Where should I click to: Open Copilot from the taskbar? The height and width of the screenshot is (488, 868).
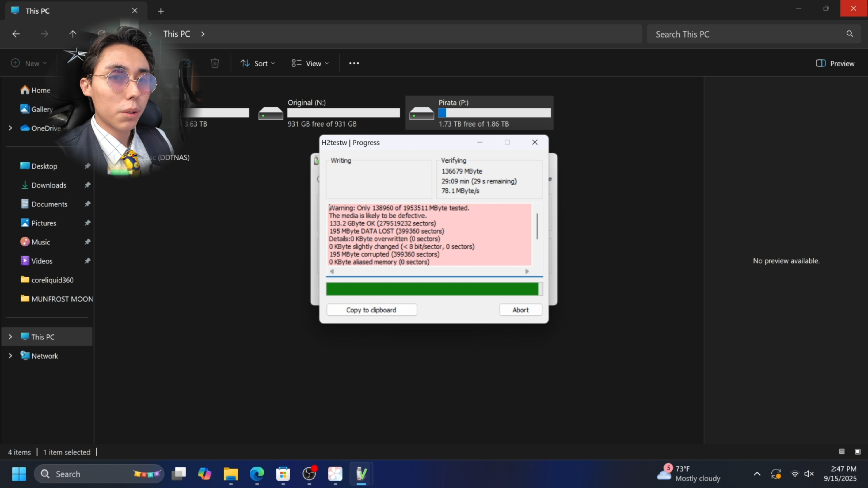point(205,474)
